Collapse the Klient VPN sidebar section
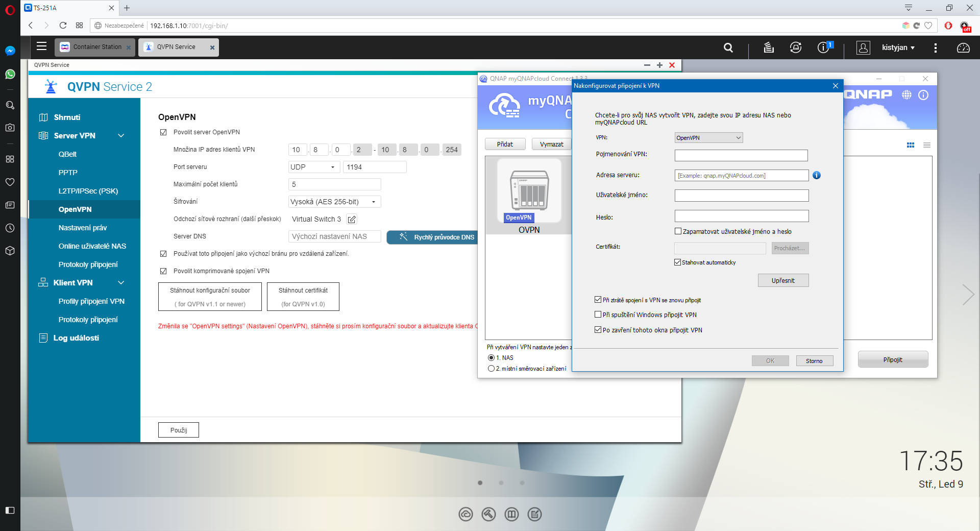Image resolution: width=980 pixels, height=531 pixels. [121, 283]
